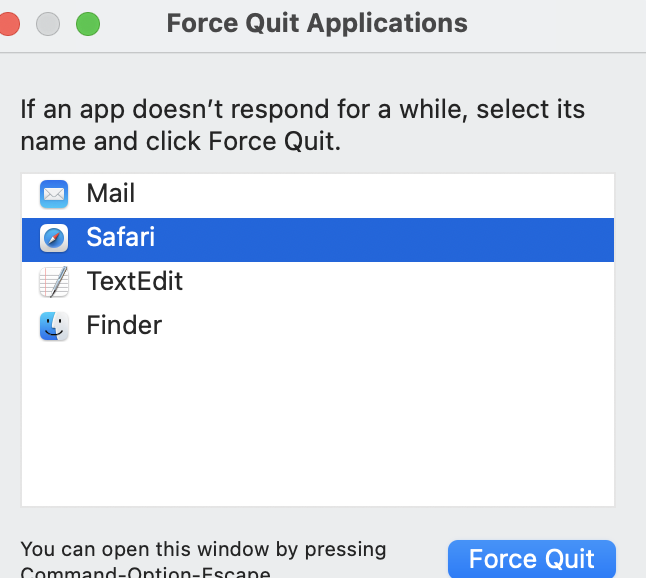Click the blank right side of the highlighted Safari row
Screen dimensions: 646x578
tap(450, 238)
